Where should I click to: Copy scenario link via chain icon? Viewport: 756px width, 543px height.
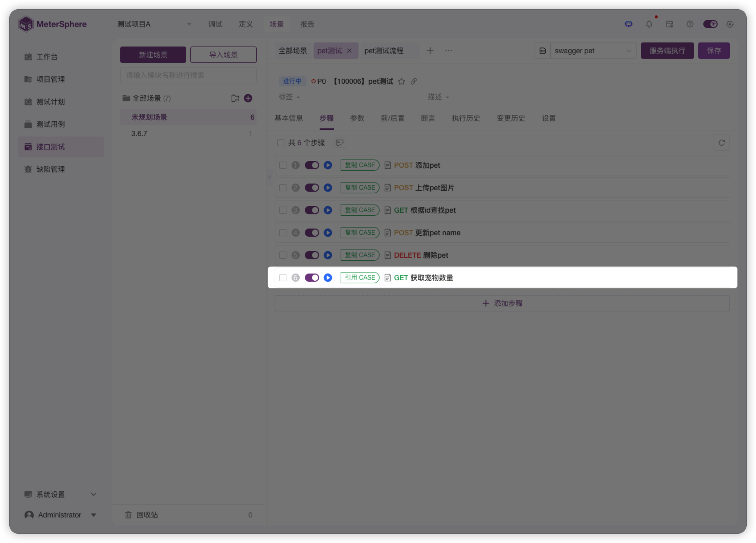(x=414, y=81)
